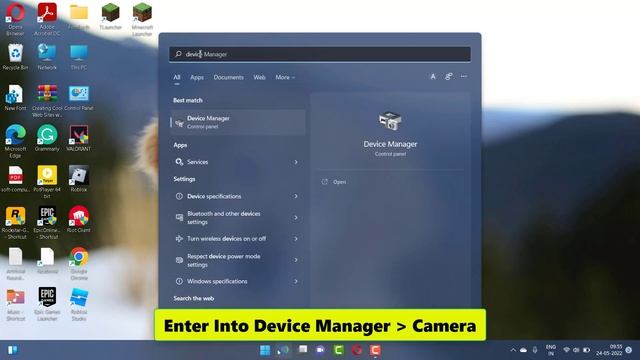Expand Bluetooth and other devices settings chevron

[x=296, y=218]
